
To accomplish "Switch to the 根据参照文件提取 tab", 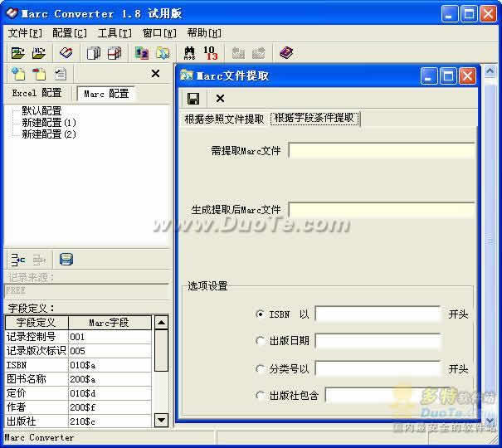I will point(224,119).
